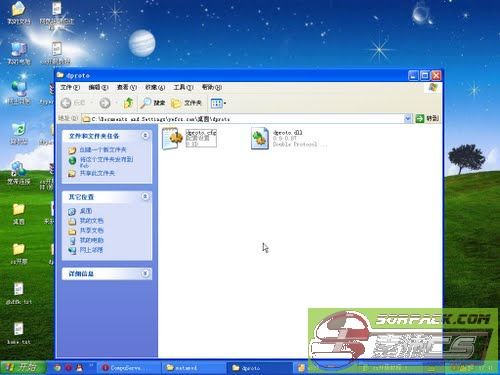This screenshot has height=375, width=500.
Task: Toggle the Folders (文件夹) toolbar button
Action: point(186,103)
